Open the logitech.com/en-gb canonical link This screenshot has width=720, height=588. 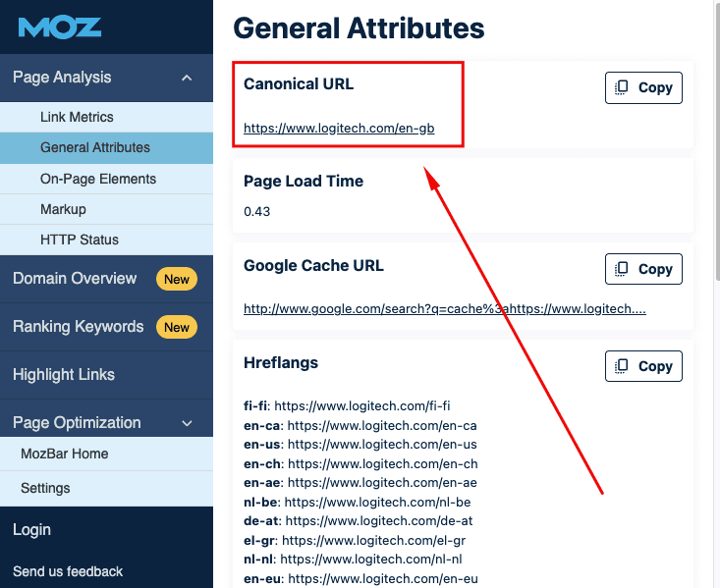point(339,128)
